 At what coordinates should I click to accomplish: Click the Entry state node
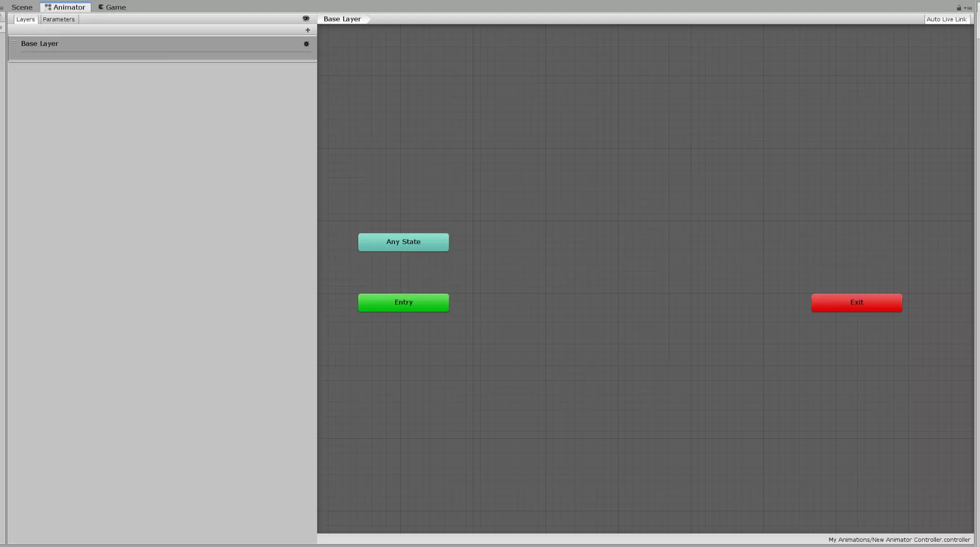pyautogui.click(x=403, y=302)
